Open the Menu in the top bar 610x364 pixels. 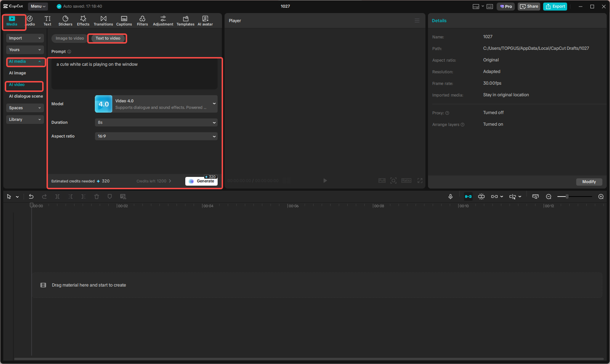37,6
